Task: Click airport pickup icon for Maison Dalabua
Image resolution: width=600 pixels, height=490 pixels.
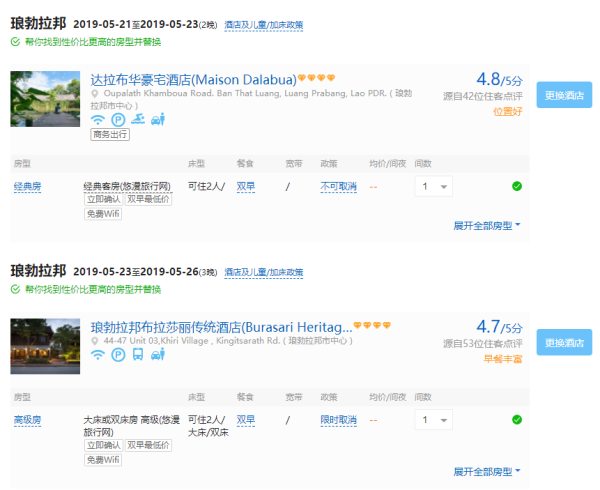Action: pos(158,119)
